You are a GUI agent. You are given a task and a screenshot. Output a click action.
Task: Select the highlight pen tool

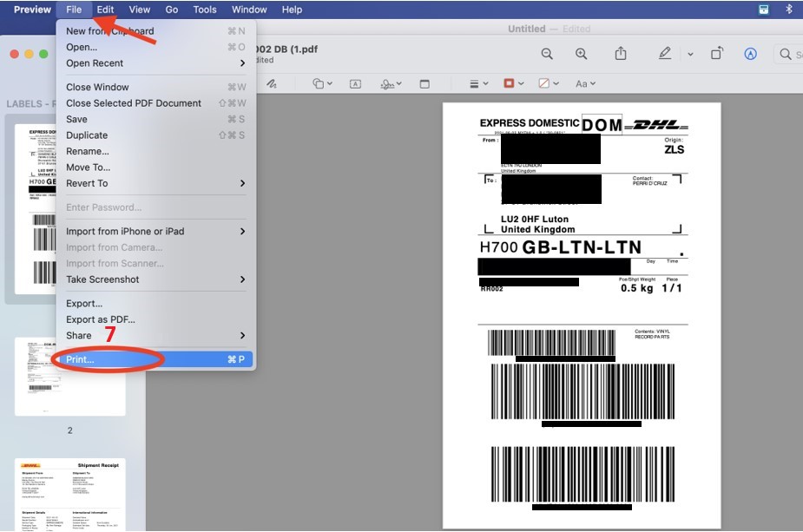click(x=665, y=54)
